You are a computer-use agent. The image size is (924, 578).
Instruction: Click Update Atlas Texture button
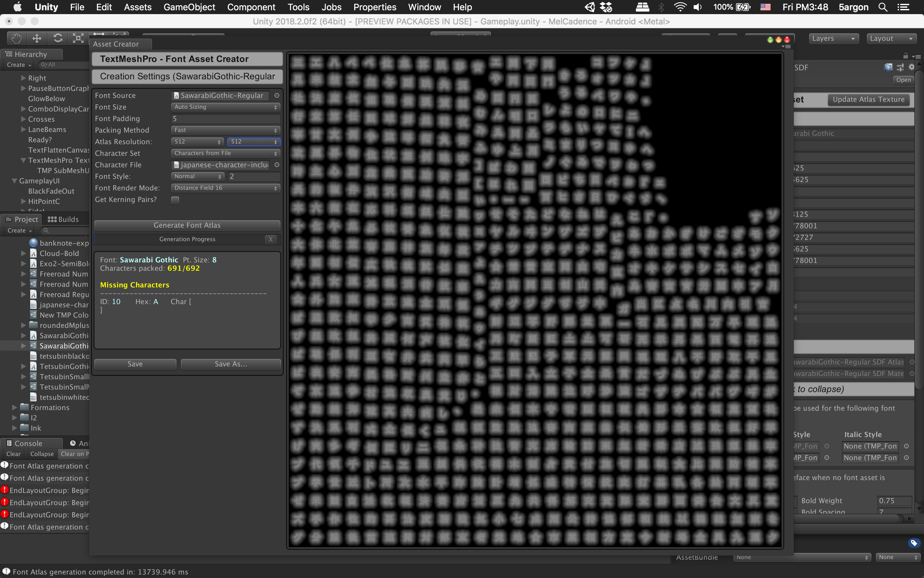[868, 100]
